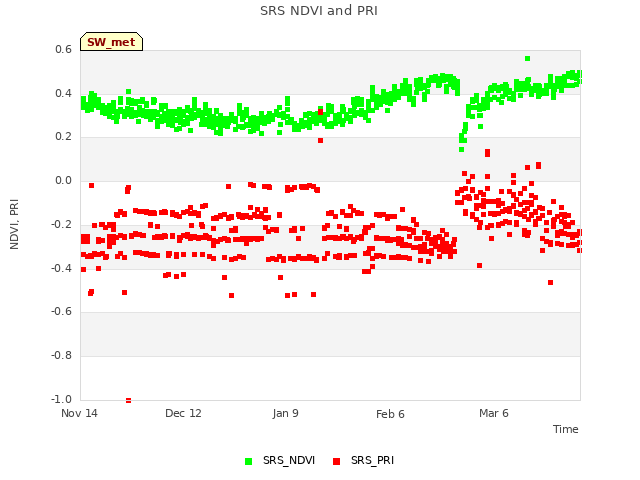
Task: Click the green SRS_NDVI legend marker
Action: (x=249, y=461)
